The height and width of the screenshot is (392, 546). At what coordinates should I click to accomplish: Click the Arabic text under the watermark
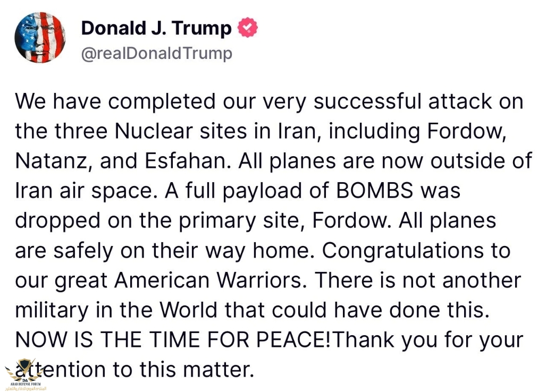[25, 388]
